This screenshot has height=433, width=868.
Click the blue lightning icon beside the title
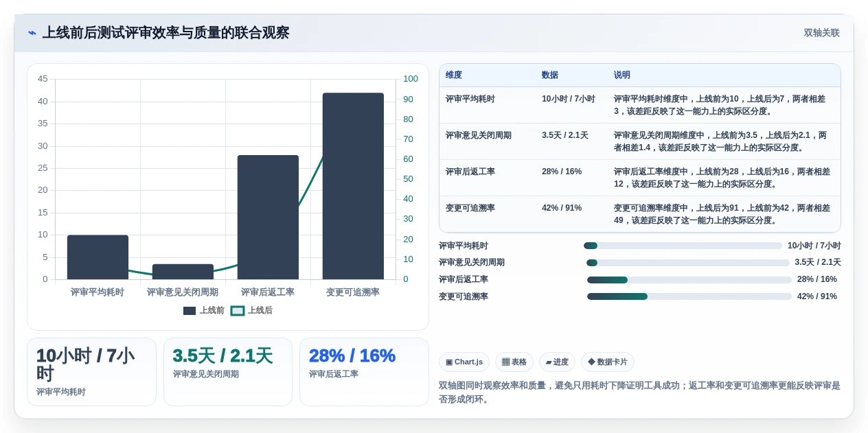point(32,33)
